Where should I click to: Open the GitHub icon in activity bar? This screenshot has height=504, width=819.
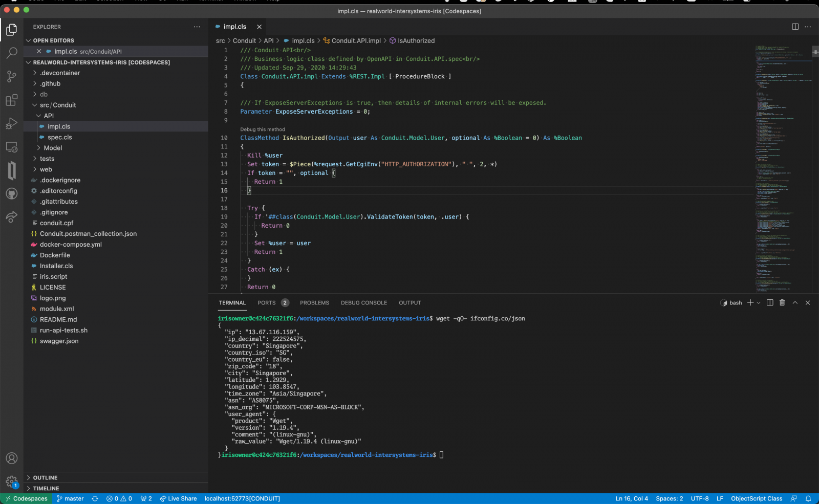click(11, 193)
